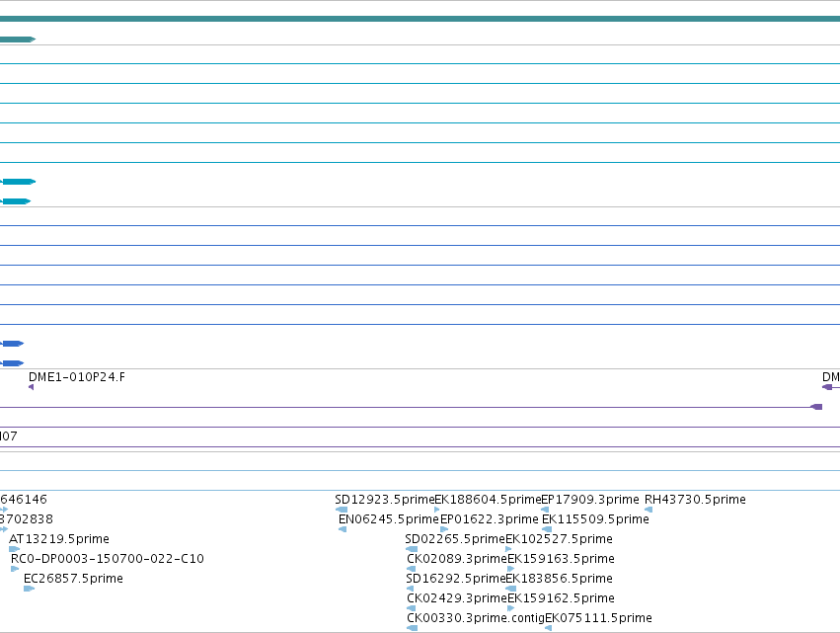Image resolution: width=840 pixels, height=633 pixels.
Task: Open the RC0-DP0003-150700-022-C10 label
Action: (108, 559)
